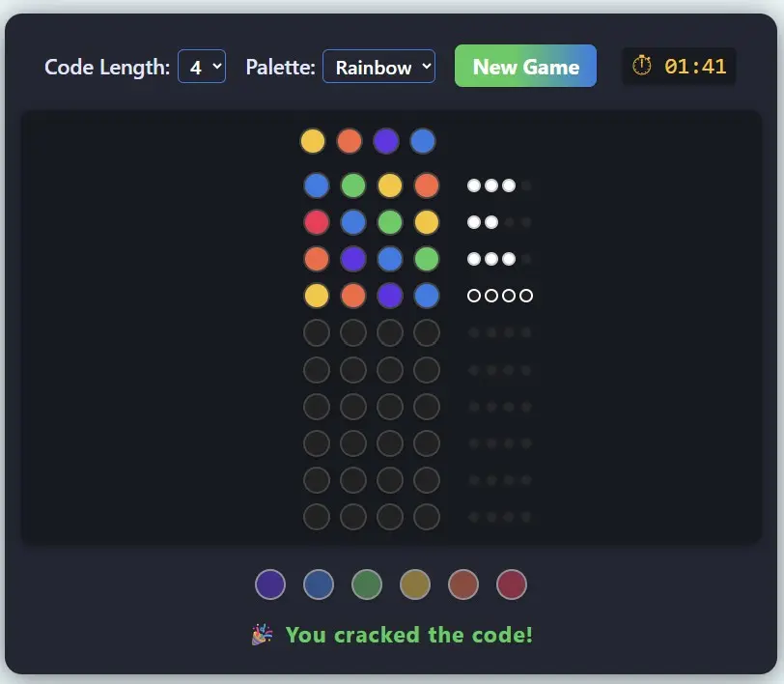Click the hollow feedback circles of the winning row
Viewport: 784px width, 684px height.
(x=499, y=296)
